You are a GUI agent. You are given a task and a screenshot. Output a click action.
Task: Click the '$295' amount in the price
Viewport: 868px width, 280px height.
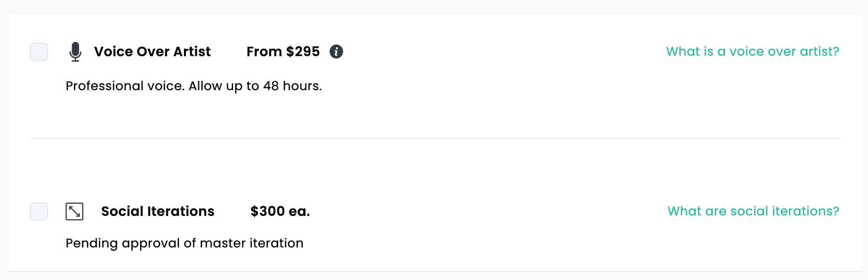[x=303, y=51]
